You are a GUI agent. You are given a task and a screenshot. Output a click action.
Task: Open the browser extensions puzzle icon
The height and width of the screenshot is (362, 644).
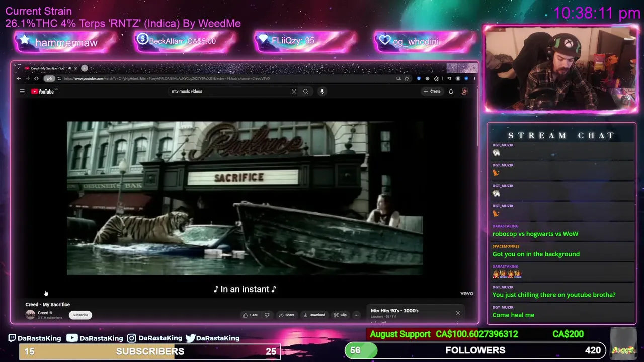coord(436,78)
